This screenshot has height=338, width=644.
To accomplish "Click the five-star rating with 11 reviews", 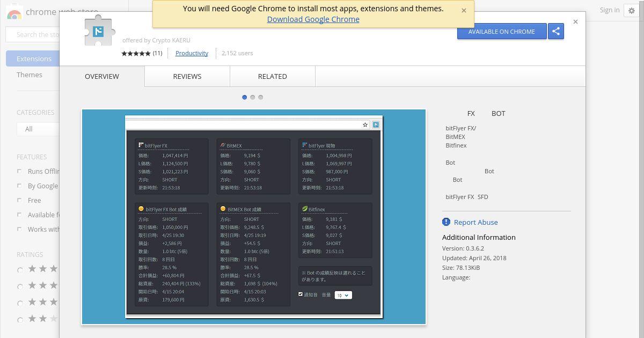I will coord(142,53).
